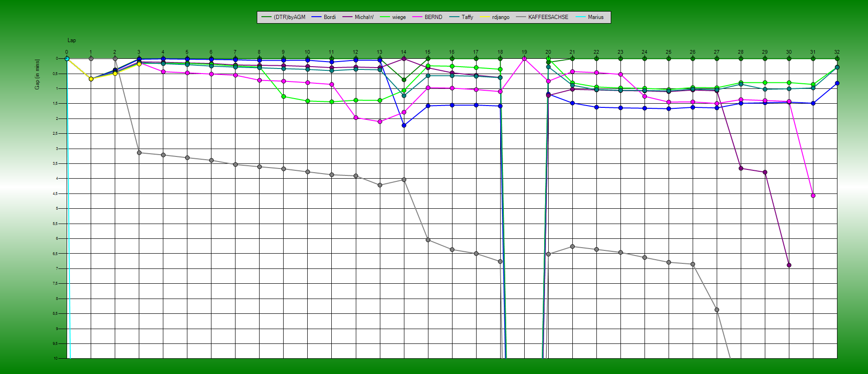This screenshot has width=868, height=374.
Task: Select the Lap axis title
Action: click(72, 41)
